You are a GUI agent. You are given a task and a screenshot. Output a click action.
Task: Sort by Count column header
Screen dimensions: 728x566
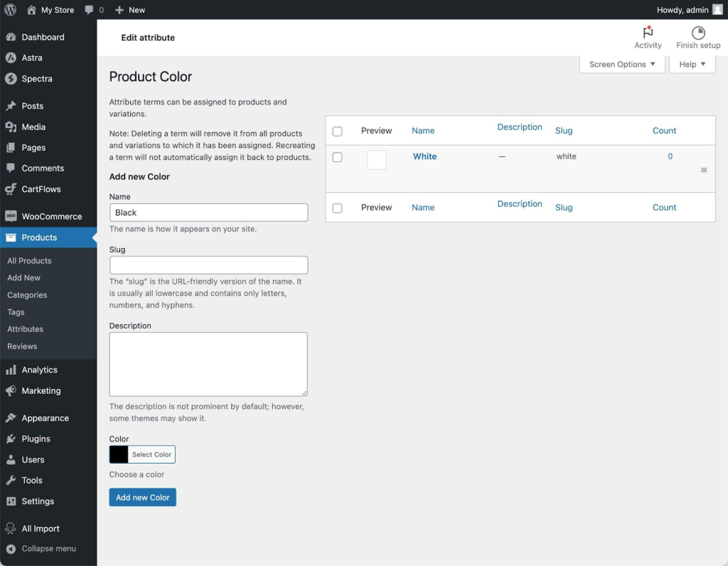[x=664, y=131]
